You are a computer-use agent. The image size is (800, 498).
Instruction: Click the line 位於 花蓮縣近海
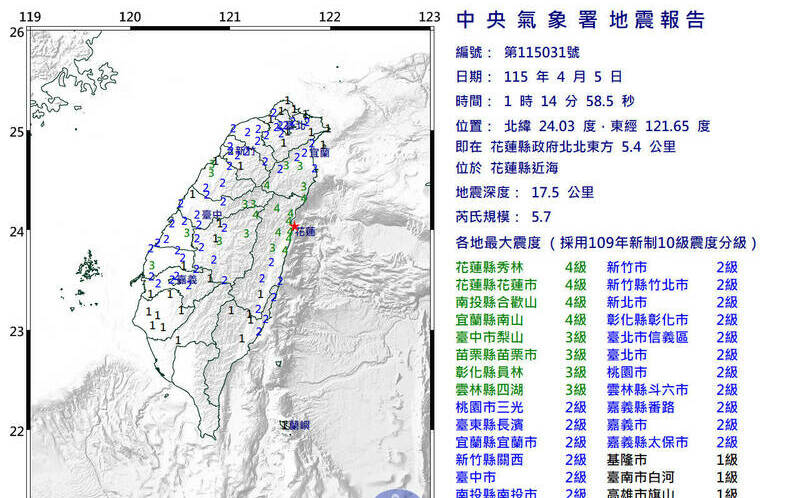pyautogui.click(x=507, y=168)
